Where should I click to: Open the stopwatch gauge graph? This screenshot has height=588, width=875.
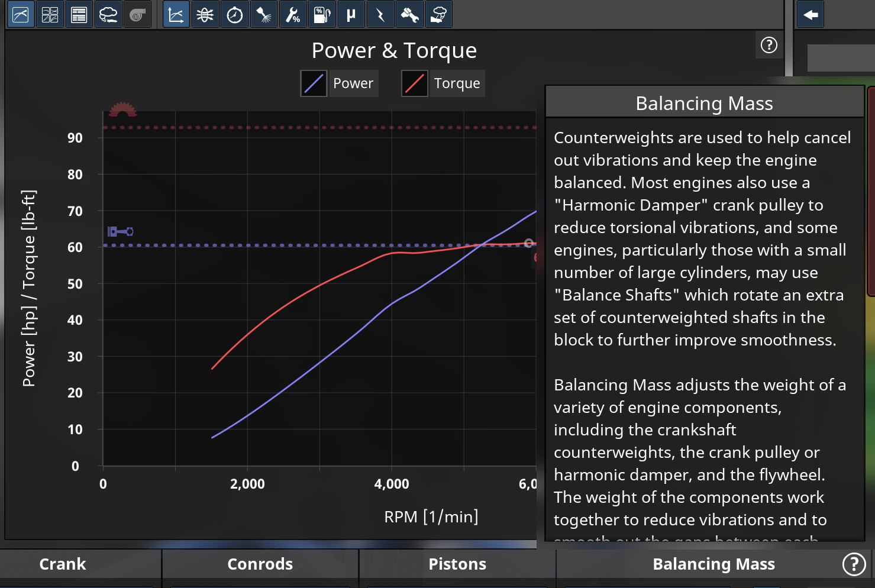pyautogui.click(x=234, y=15)
